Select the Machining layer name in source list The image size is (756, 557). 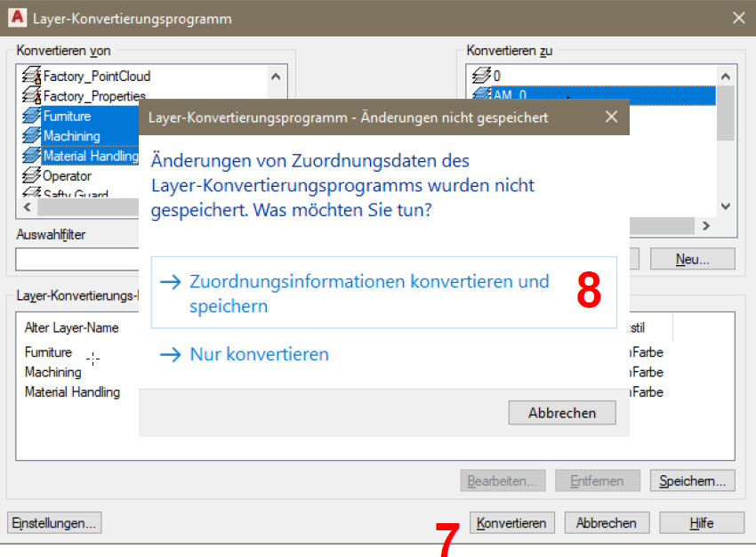pos(72,136)
